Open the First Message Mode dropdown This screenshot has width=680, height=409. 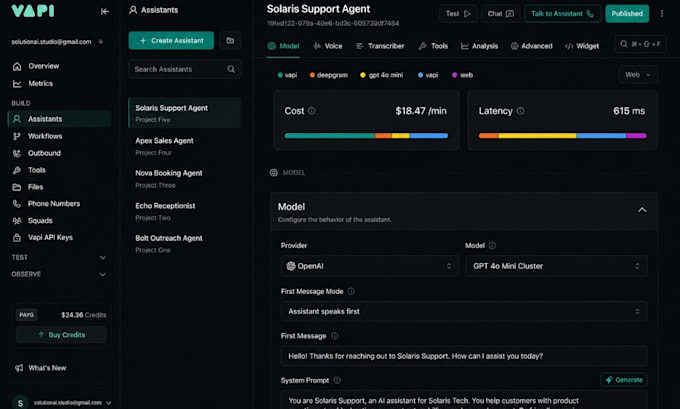coord(464,311)
